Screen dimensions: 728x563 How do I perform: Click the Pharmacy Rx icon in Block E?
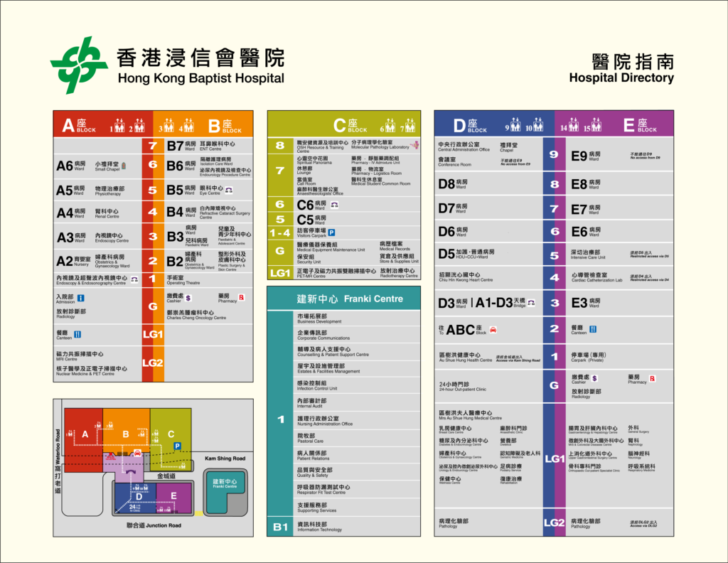653,379
